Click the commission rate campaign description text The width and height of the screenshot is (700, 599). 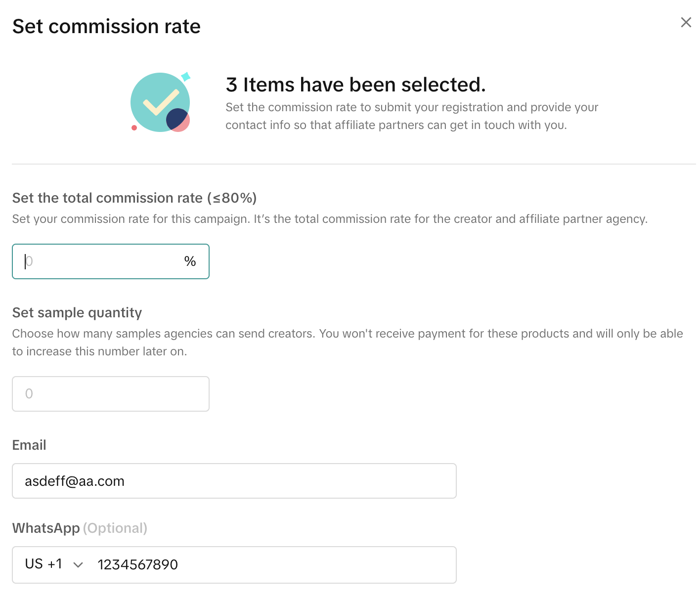(330, 219)
